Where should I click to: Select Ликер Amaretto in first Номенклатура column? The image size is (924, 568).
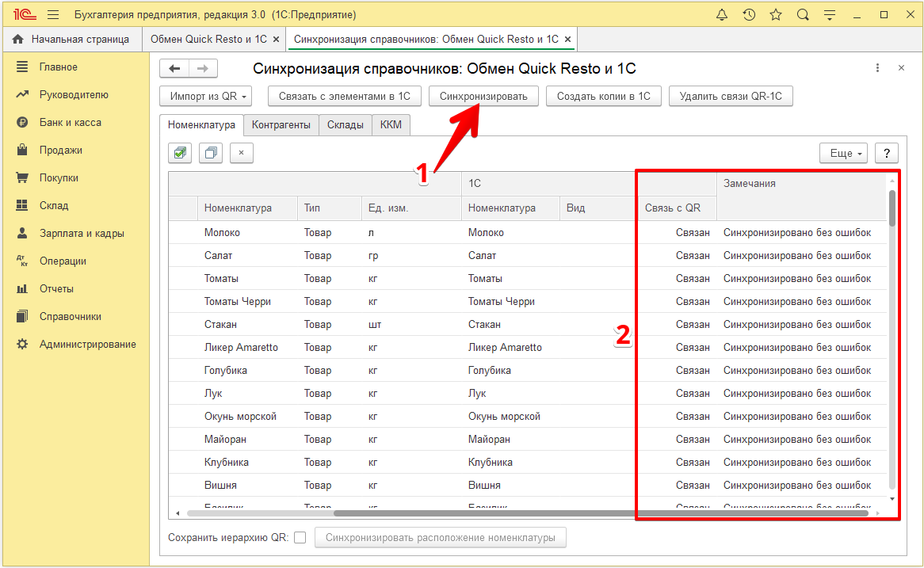click(241, 348)
